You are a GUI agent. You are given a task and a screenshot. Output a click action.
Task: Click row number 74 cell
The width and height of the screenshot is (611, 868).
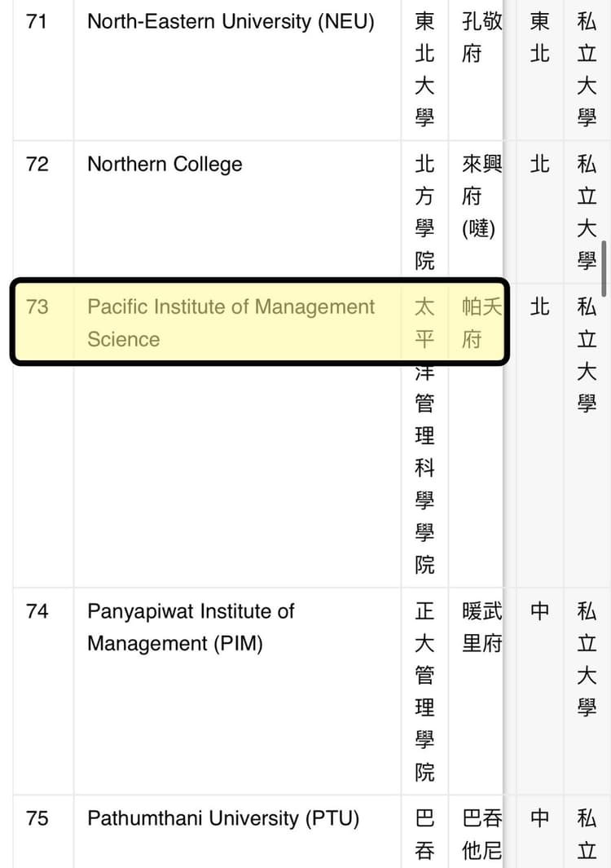(x=37, y=611)
